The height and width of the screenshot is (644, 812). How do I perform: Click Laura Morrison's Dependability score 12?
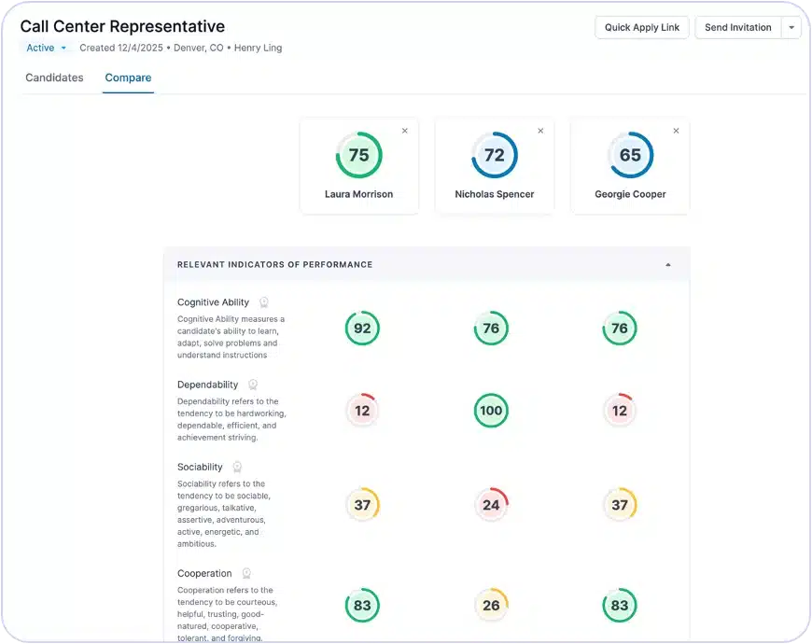[362, 411]
